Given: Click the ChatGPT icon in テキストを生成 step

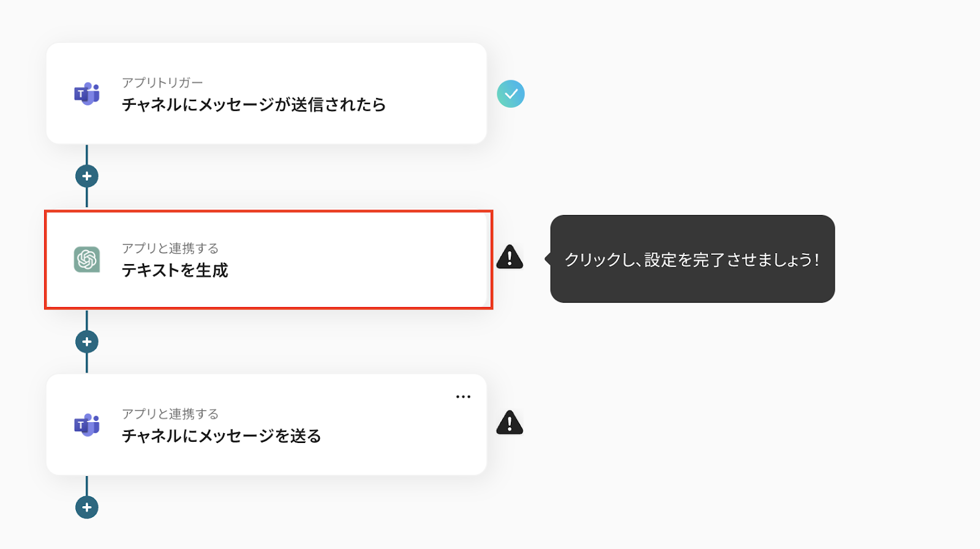Looking at the screenshot, I should click(x=87, y=259).
